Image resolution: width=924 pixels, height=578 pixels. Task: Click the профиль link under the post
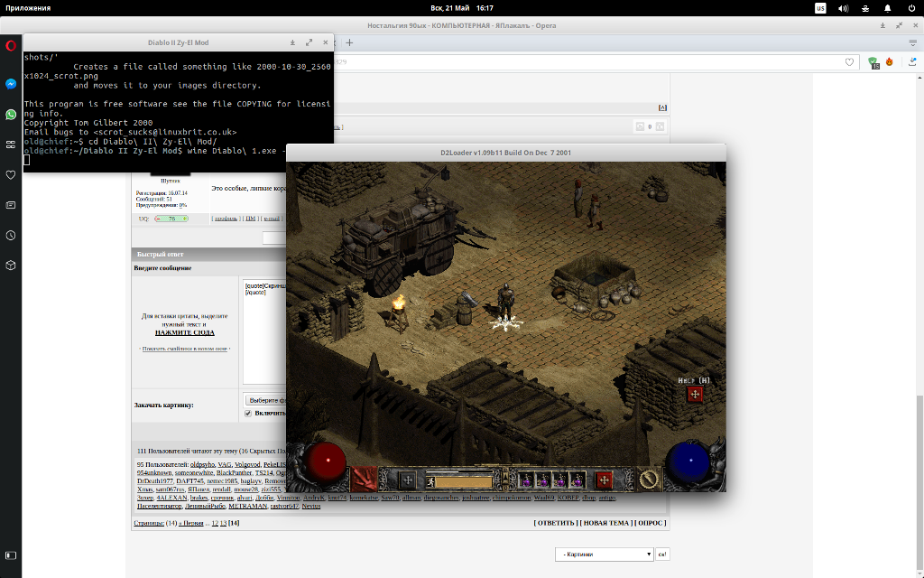click(x=226, y=219)
